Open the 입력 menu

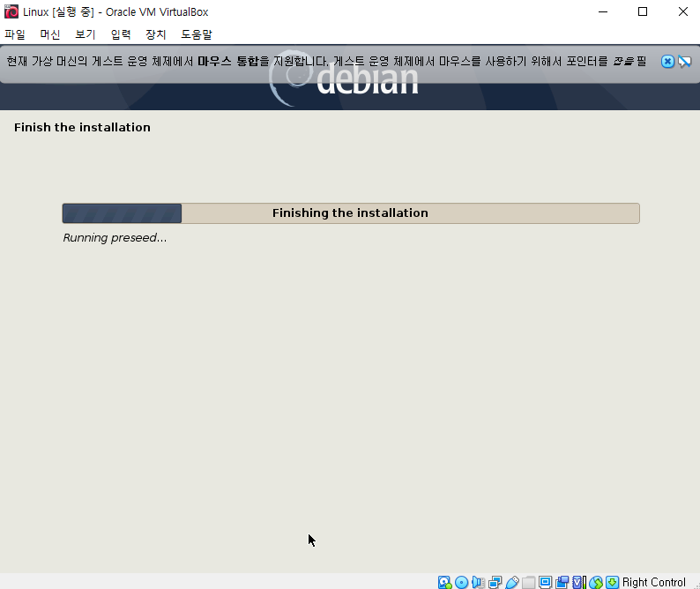(121, 34)
